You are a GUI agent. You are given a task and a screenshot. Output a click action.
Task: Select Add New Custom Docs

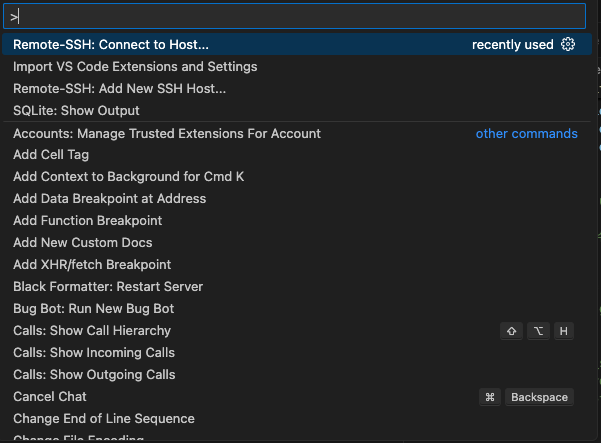coord(297,243)
